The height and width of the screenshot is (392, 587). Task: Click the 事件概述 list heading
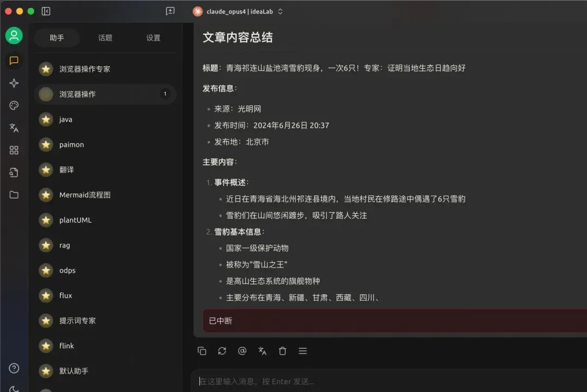click(x=230, y=182)
